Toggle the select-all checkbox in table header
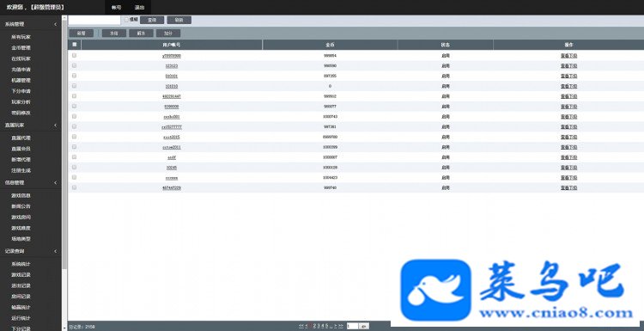 pos(75,45)
